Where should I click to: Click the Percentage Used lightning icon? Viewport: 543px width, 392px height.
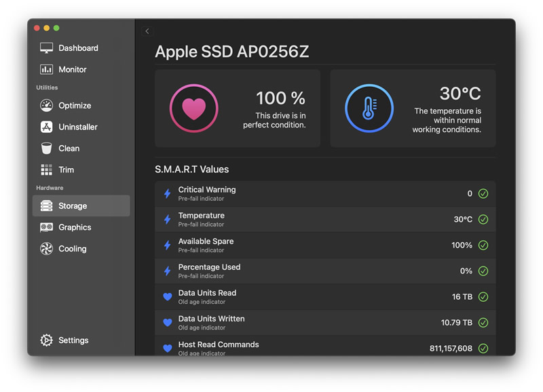tap(168, 271)
